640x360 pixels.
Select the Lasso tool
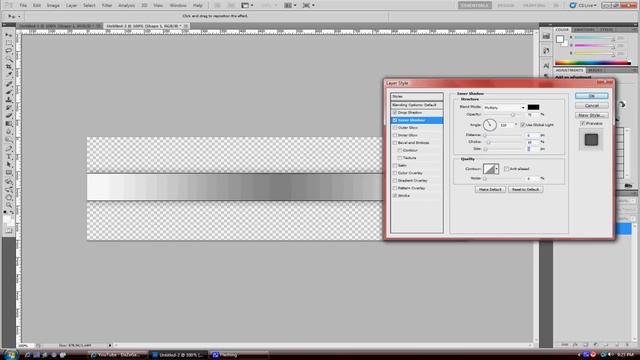click(9, 51)
